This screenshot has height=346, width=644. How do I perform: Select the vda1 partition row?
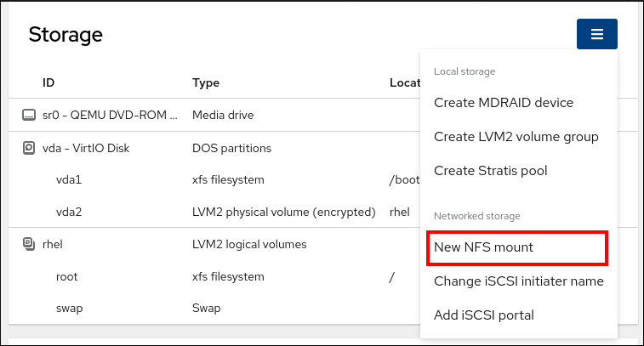tap(69, 180)
